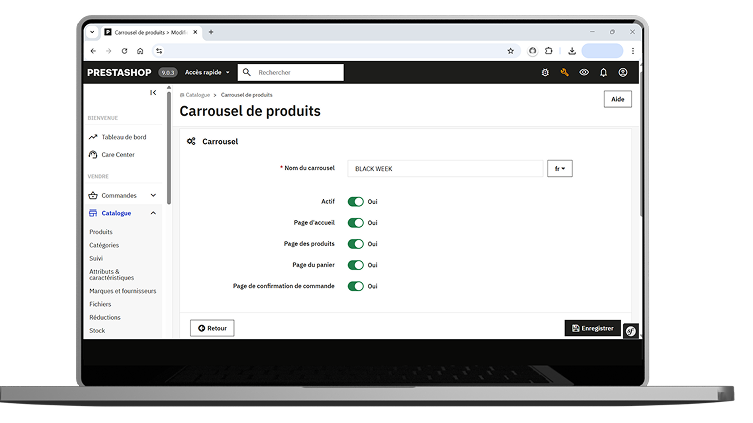Viewport: 753px width, 423px height.
Task: Toggle the Page du panier switch
Action: (356, 265)
